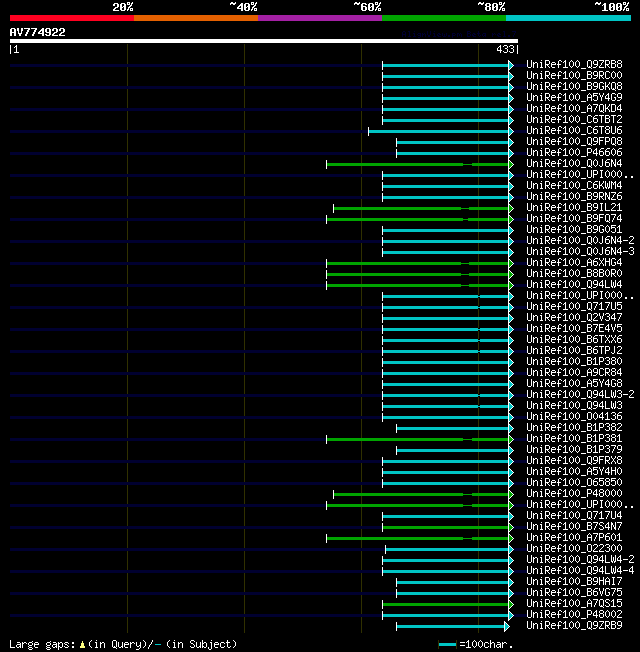Select the UniRef100_A7QS15 label

tap(574, 604)
